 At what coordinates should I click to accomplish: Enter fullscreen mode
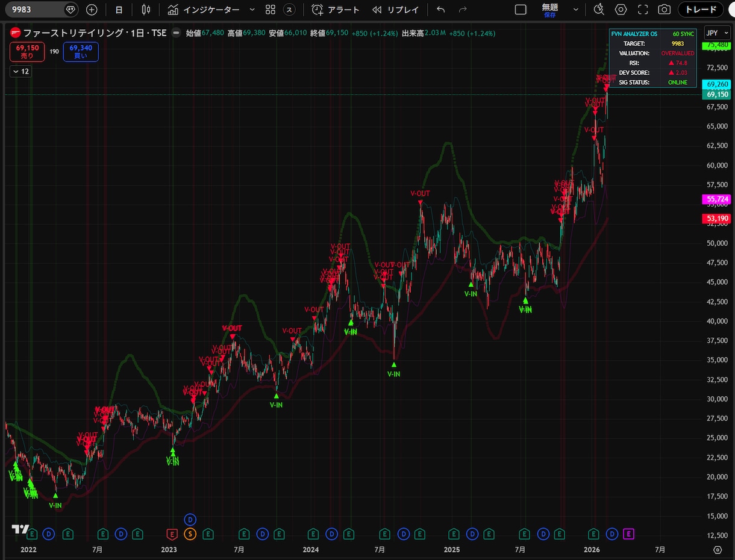(x=643, y=10)
